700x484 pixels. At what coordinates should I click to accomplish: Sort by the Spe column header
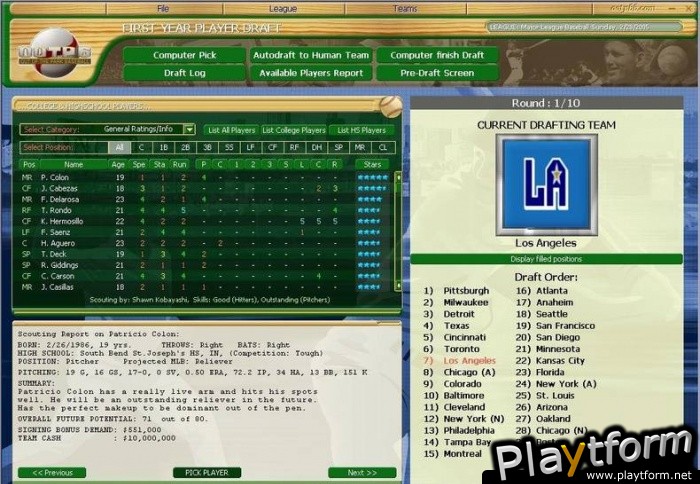(x=139, y=165)
